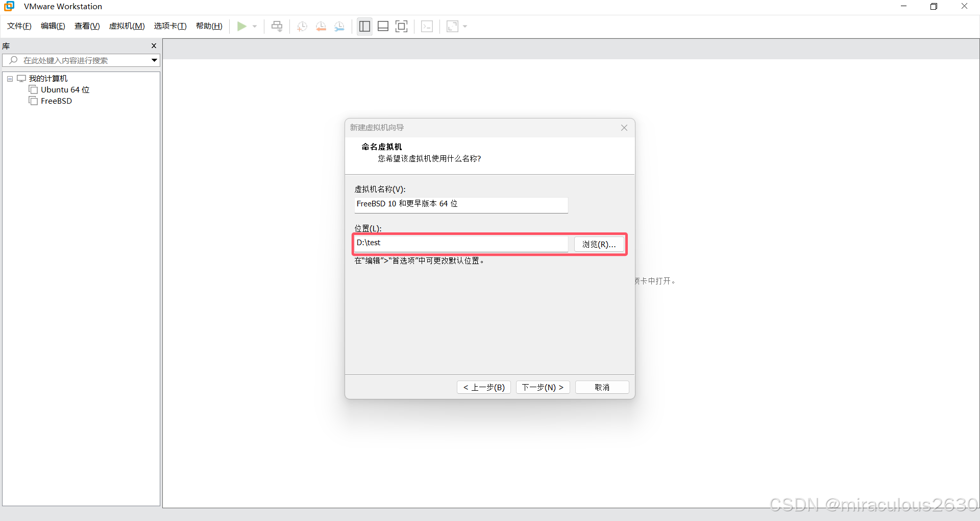
Task: Open the console view icon
Action: pyautogui.click(x=427, y=26)
